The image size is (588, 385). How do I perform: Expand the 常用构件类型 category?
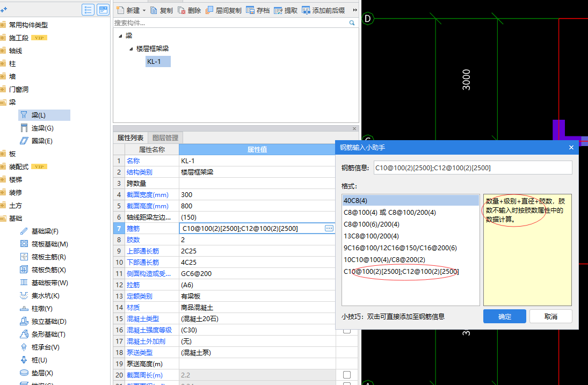pos(3,25)
